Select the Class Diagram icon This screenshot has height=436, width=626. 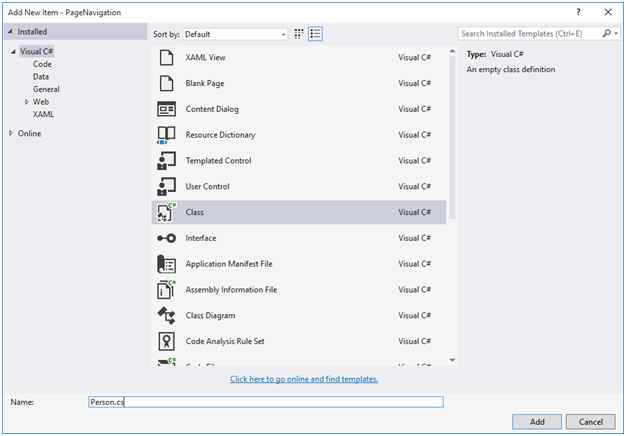tap(166, 315)
